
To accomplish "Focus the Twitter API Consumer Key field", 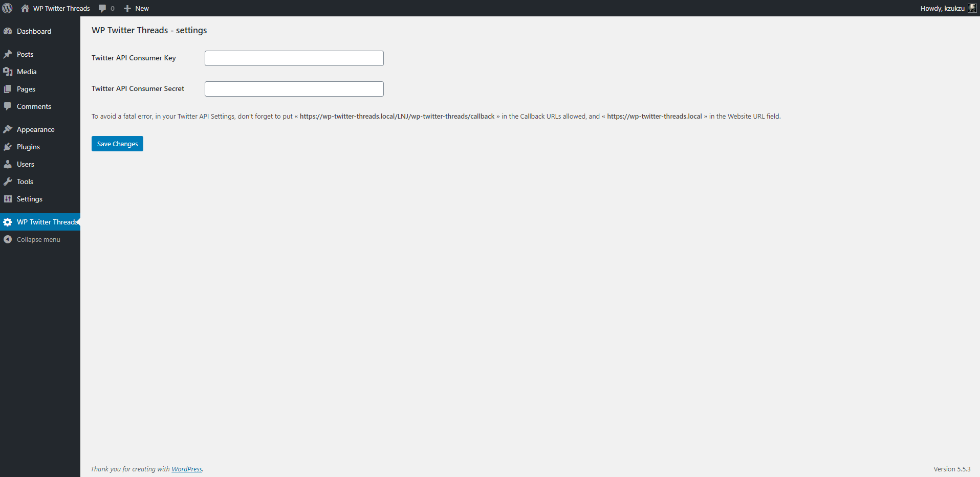I will [294, 58].
